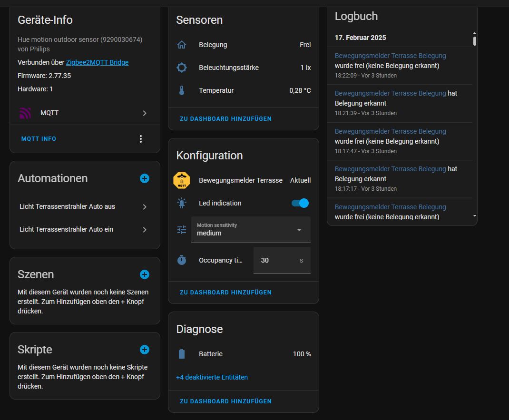
Task: Click the plus icon next to Automationen
Action: 145,178
